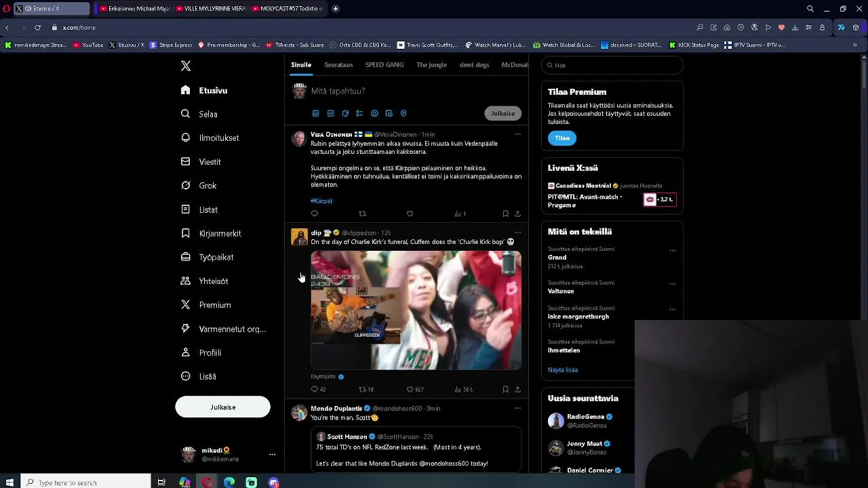The height and width of the screenshot is (488, 868).
Task: Click the large Julkaise button in sidebar
Action: [x=222, y=407]
